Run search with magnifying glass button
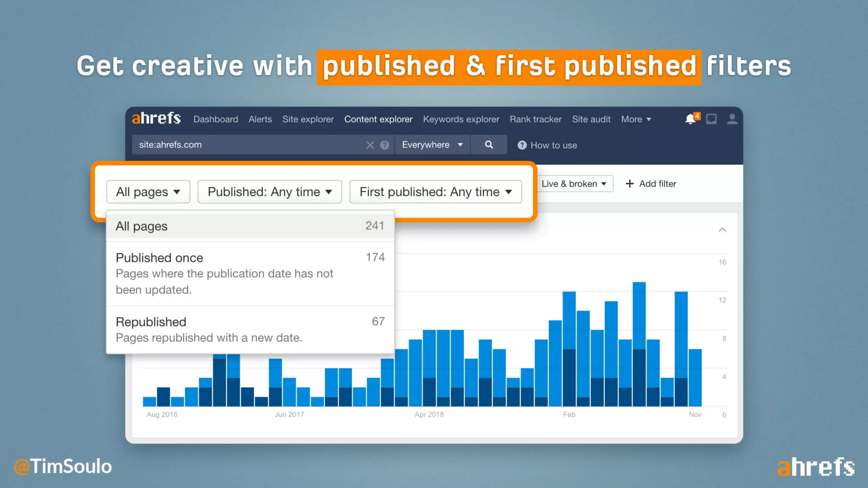Screen dimensions: 868x488 [x=489, y=145]
